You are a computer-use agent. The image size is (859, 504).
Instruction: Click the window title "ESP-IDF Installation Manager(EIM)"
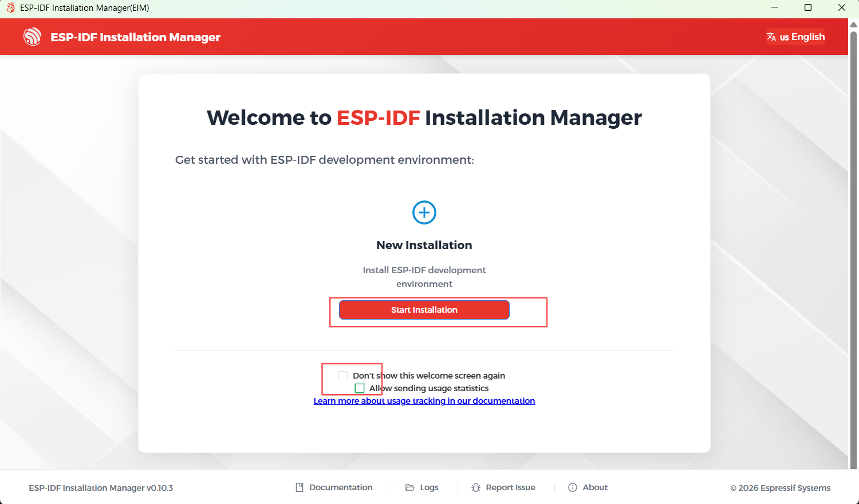85,8
